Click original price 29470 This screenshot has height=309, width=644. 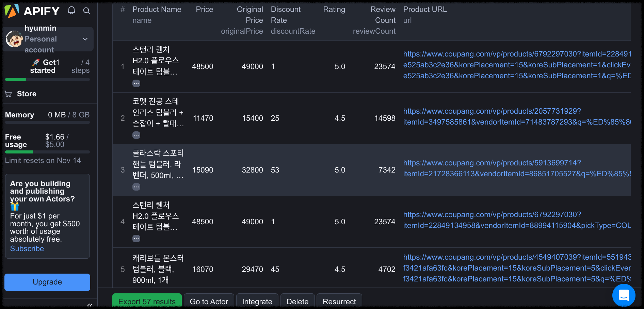click(x=252, y=270)
